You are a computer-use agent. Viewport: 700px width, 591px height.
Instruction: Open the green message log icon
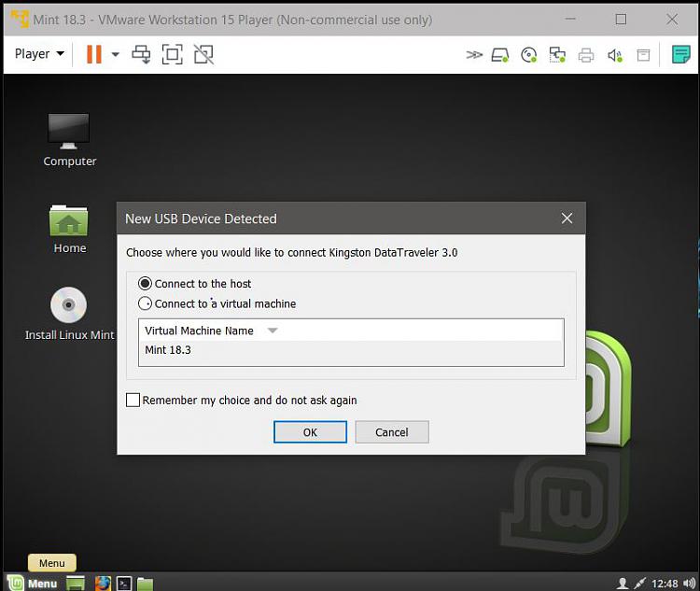[x=680, y=54]
